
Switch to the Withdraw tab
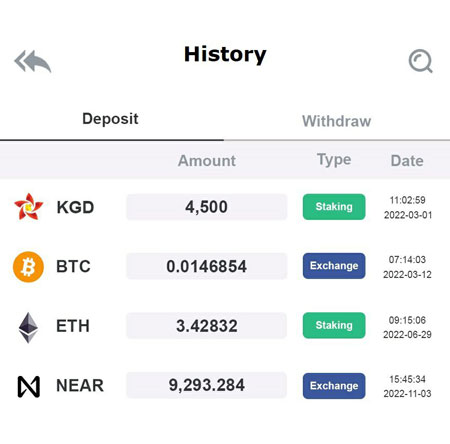tap(336, 121)
